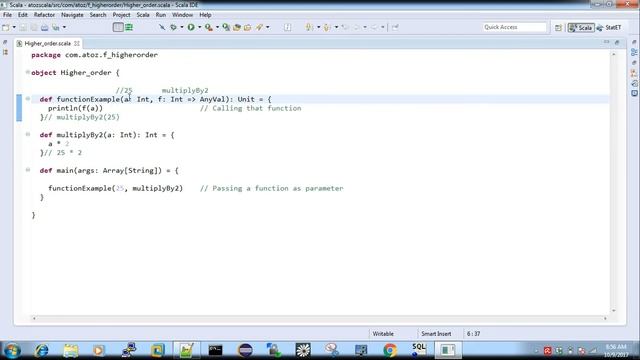Click the Print toolbar icon

point(44,27)
